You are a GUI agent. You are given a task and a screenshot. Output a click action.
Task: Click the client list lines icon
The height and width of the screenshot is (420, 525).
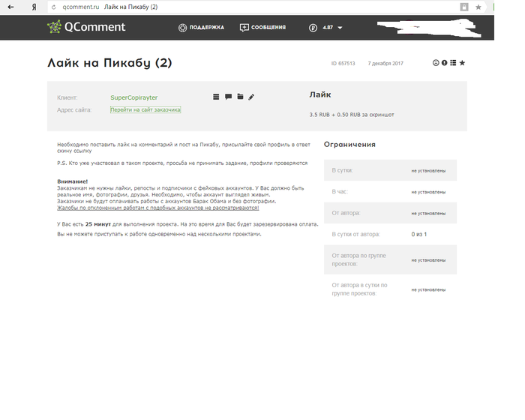[x=216, y=97]
